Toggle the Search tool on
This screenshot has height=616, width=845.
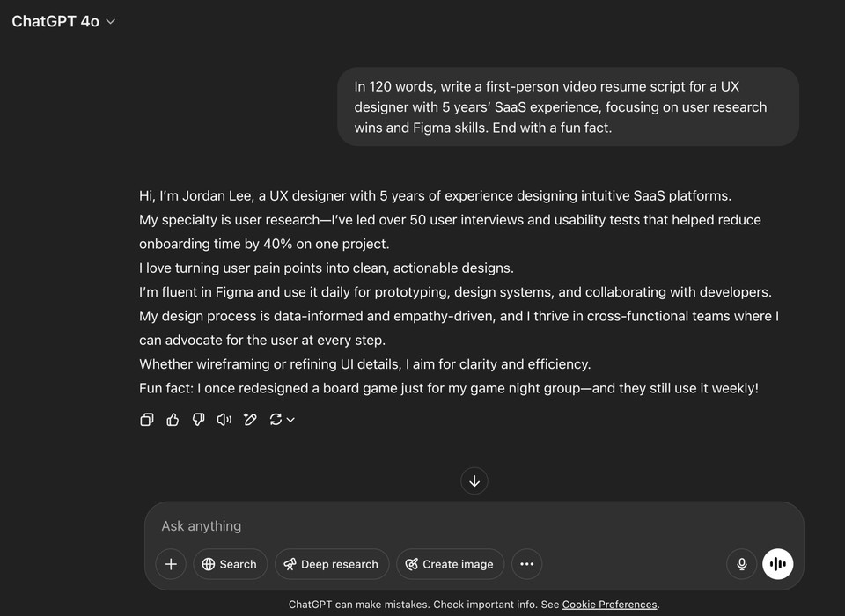(x=230, y=564)
